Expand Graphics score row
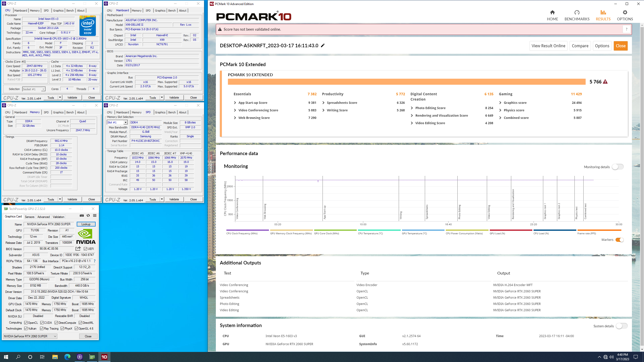Screen dimensions: 644x362 [500, 103]
